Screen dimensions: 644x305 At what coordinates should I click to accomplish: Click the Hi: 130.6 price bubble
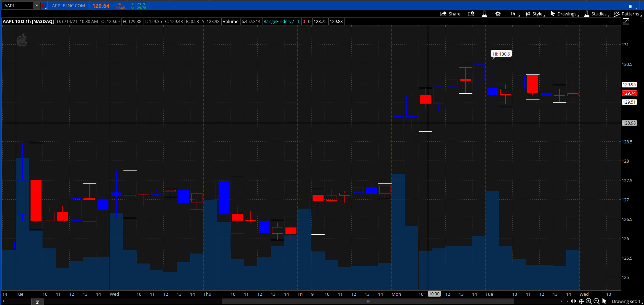tap(501, 54)
